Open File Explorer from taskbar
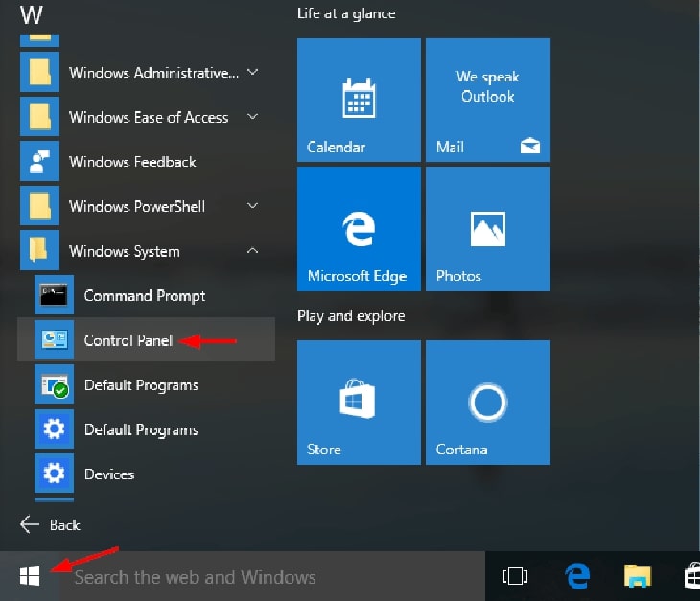This screenshot has width=700, height=601. coord(638,576)
